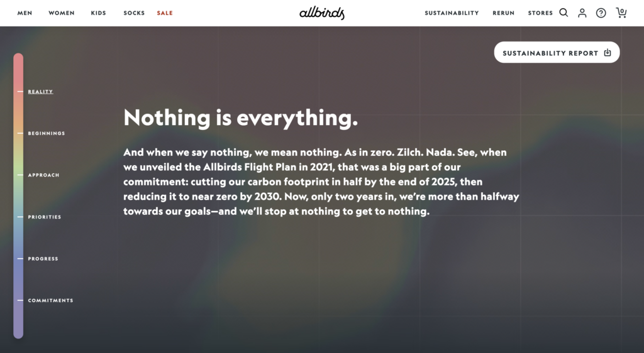The image size is (644, 353).
Task: Click the download icon in Sustainability Report
Action: pyautogui.click(x=608, y=53)
